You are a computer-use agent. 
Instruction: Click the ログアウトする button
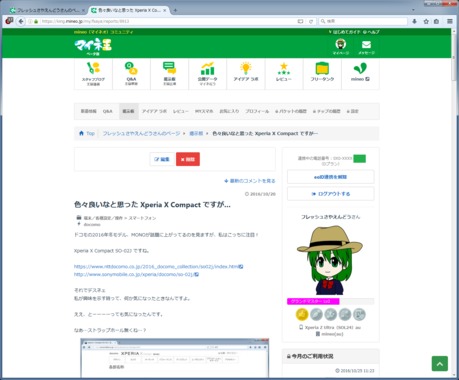pos(330,194)
